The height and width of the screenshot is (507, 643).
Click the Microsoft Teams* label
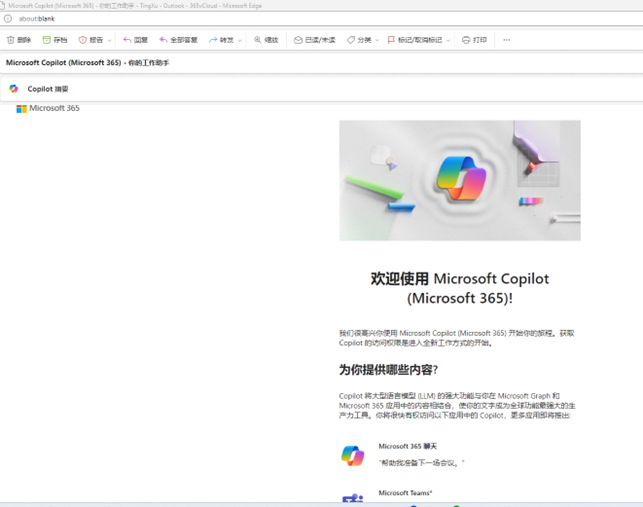point(405,493)
